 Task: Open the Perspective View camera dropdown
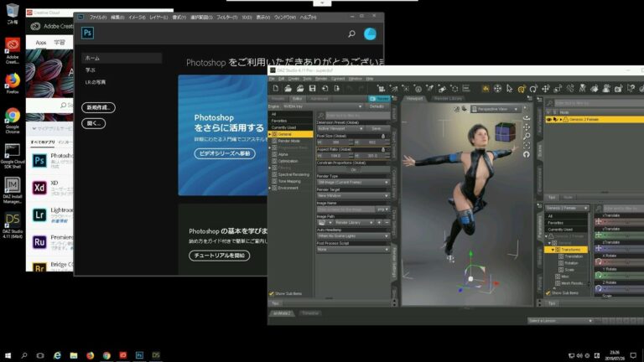(496, 109)
